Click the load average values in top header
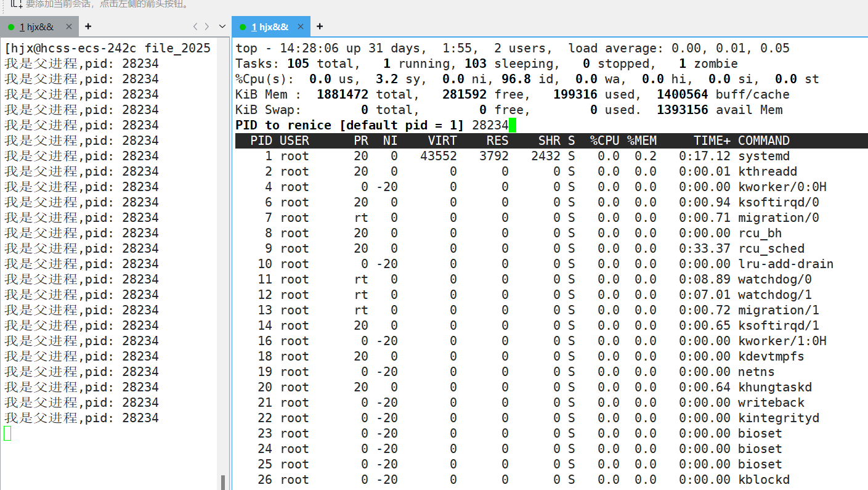This screenshot has height=490, width=868. (731, 48)
